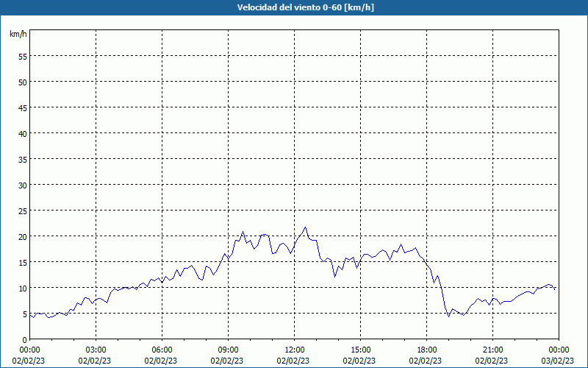This screenshot has height=368, width=588.
Task: Click the wind speed minimum near 19:00
Action: [448, 316]
